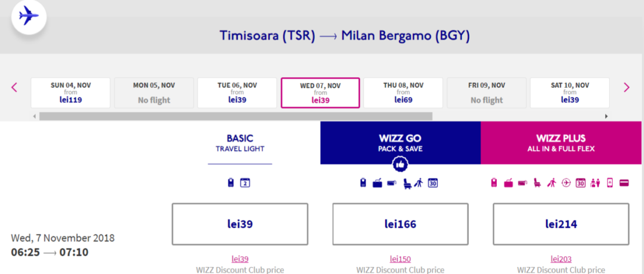Click the WIZZ PLUS airplane circle icon
The height and width of the screenshot is (274, 644).
point(566,183)
